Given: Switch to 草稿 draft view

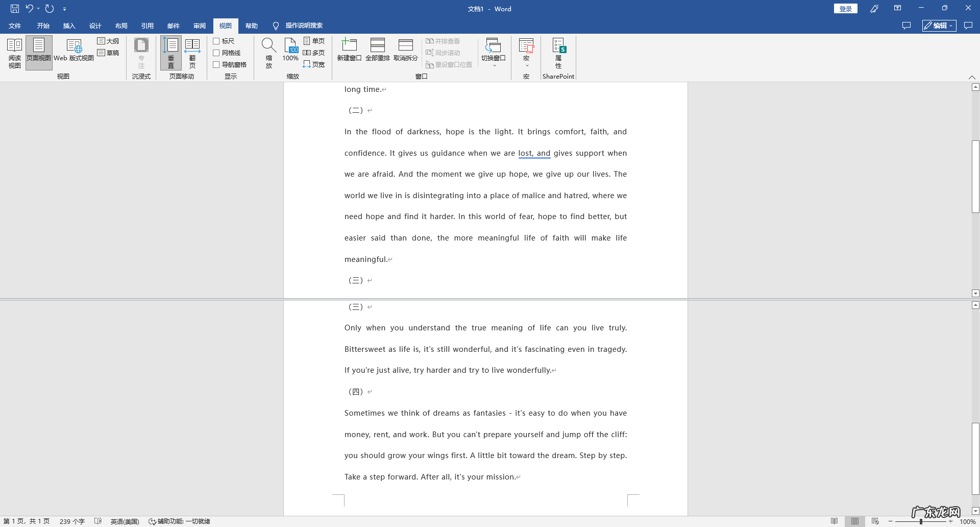Looking at the screenshot, I should 108,53.
